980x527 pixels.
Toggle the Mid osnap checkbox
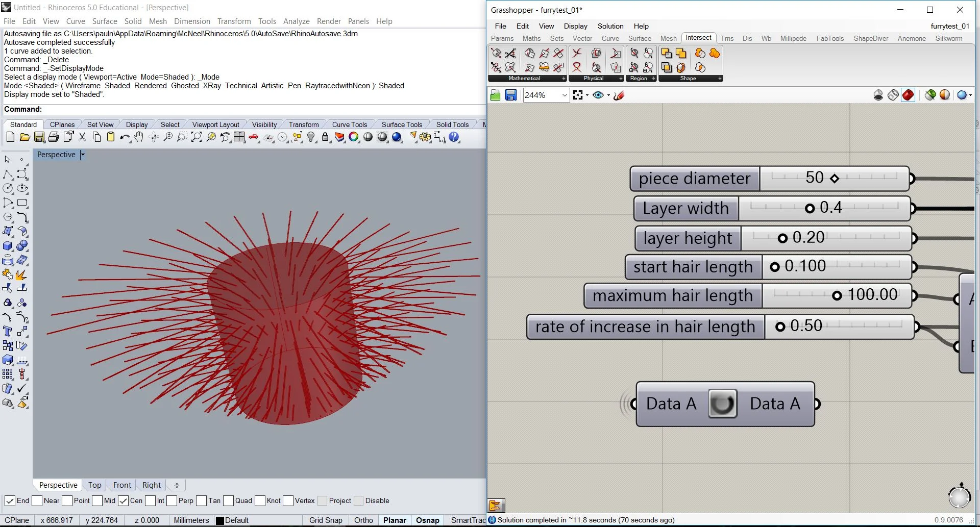[x=97, y=501]
